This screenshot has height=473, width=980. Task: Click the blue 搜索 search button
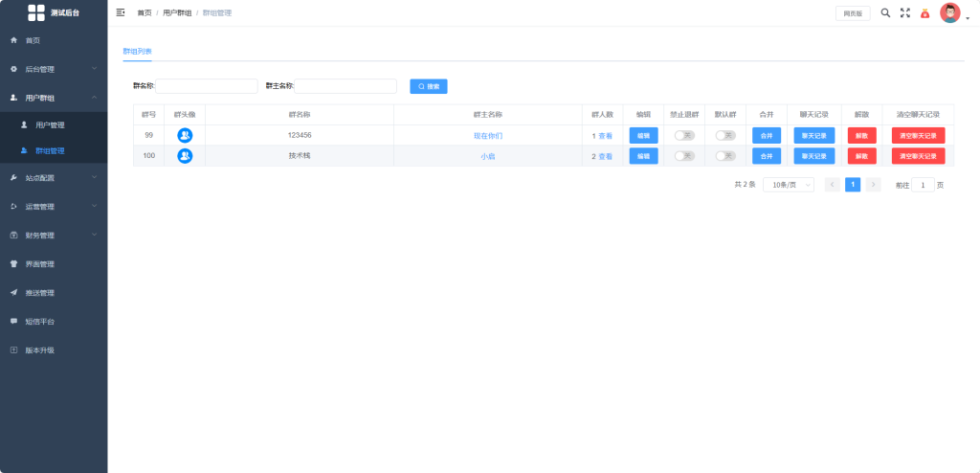(x=429, y=86)
